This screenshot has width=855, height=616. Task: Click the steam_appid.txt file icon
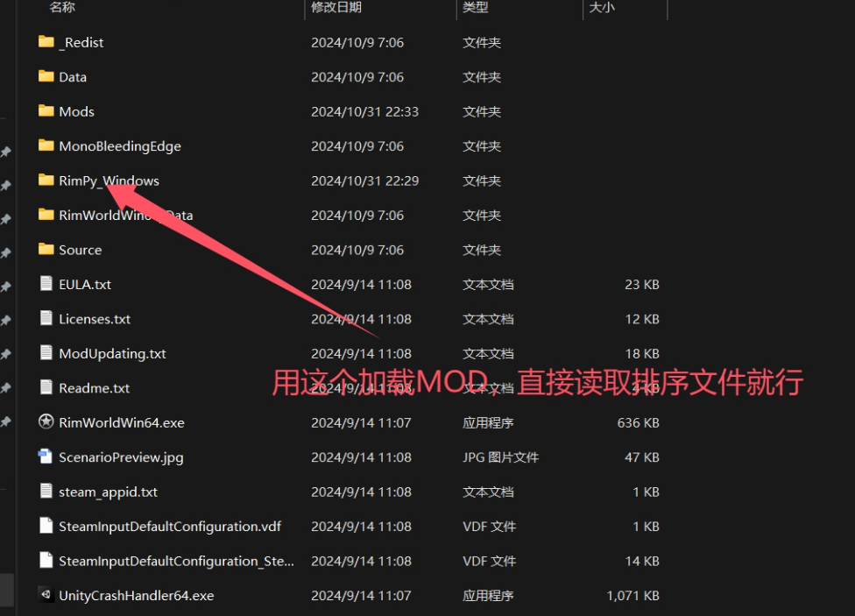click(46, 492)
